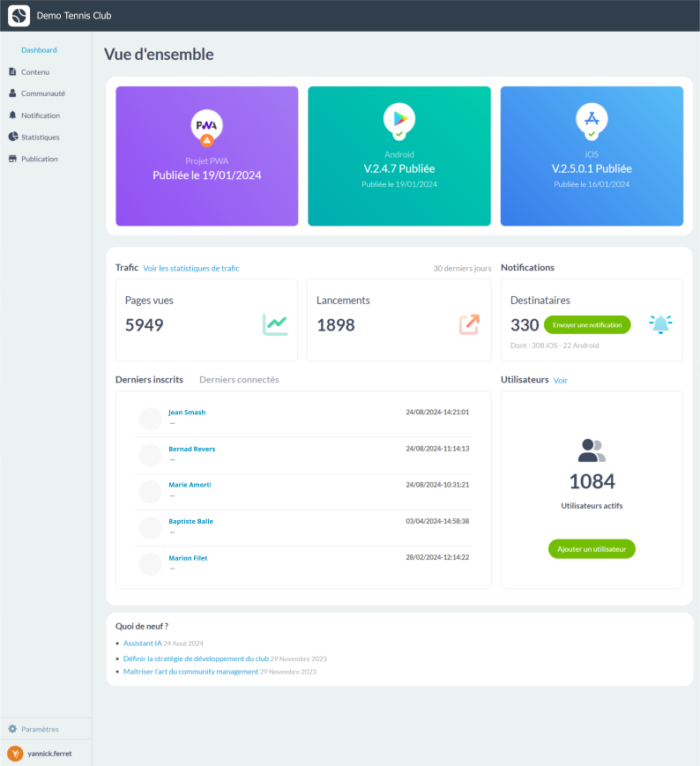This screenshot has width=700, height=766.
Task: Click the Android Google Play icon
Action: tap(398, 118)
